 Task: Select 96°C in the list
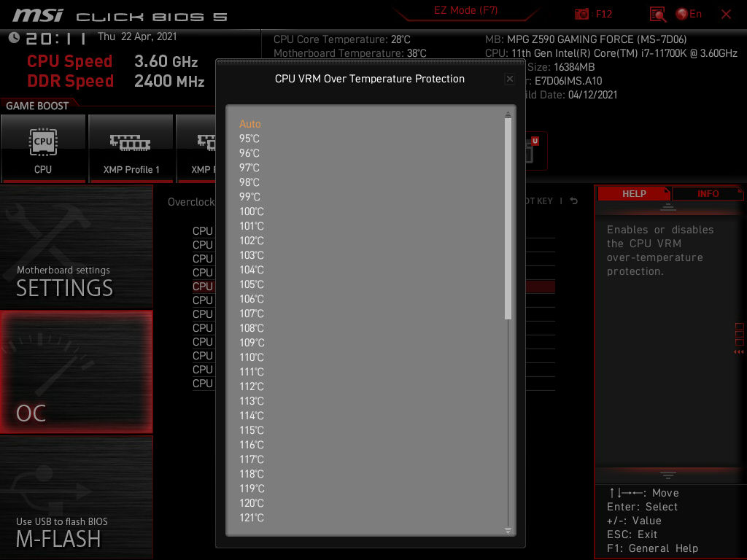click(x=249, y=153)
